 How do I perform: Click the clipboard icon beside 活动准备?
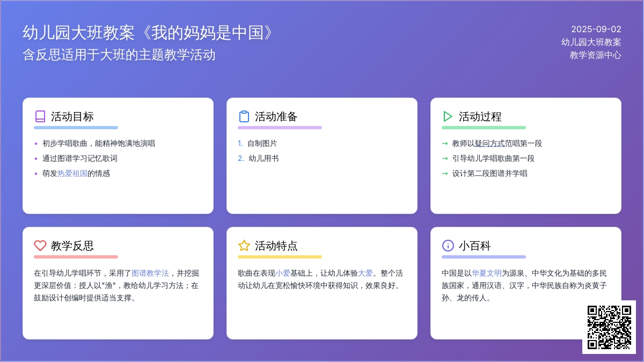[244, 116]
